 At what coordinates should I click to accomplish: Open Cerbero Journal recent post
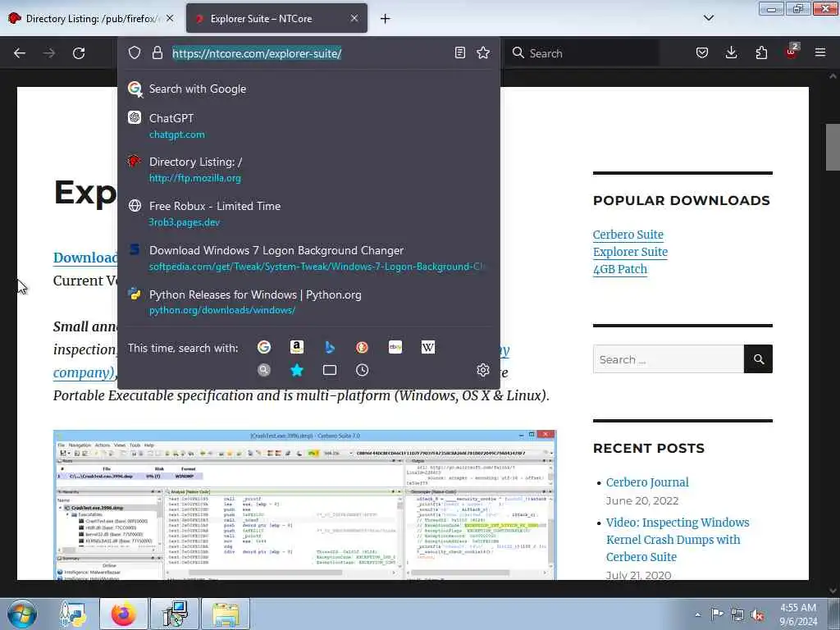point(647,482)
